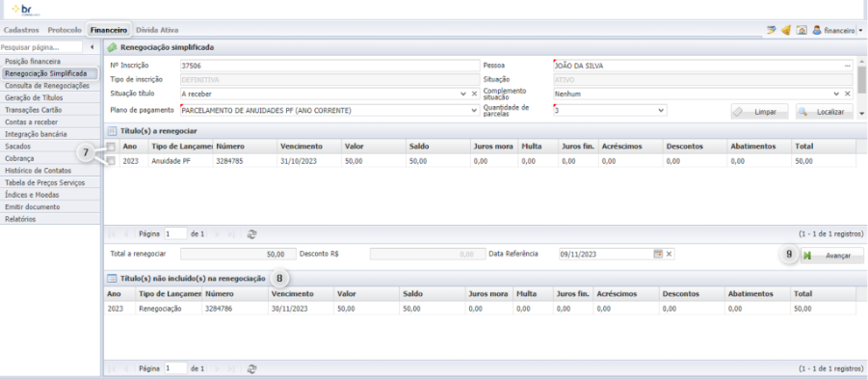Click the Localizar search button
Image resolution: width=868 pixels, height=380 pixels.
tap(825, 112)
